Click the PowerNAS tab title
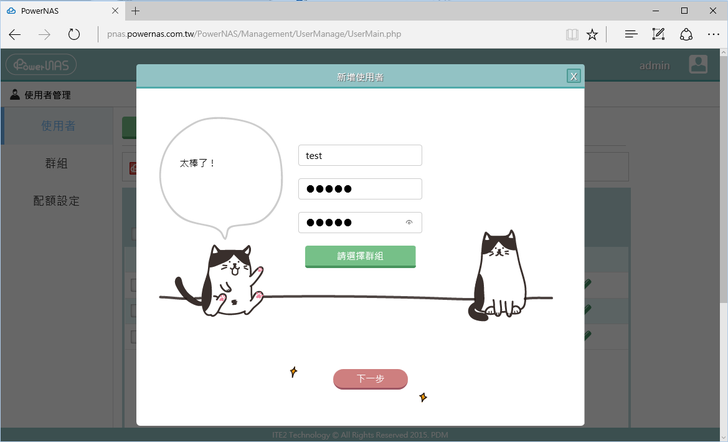The image size is (728, 442). point(39,11)
